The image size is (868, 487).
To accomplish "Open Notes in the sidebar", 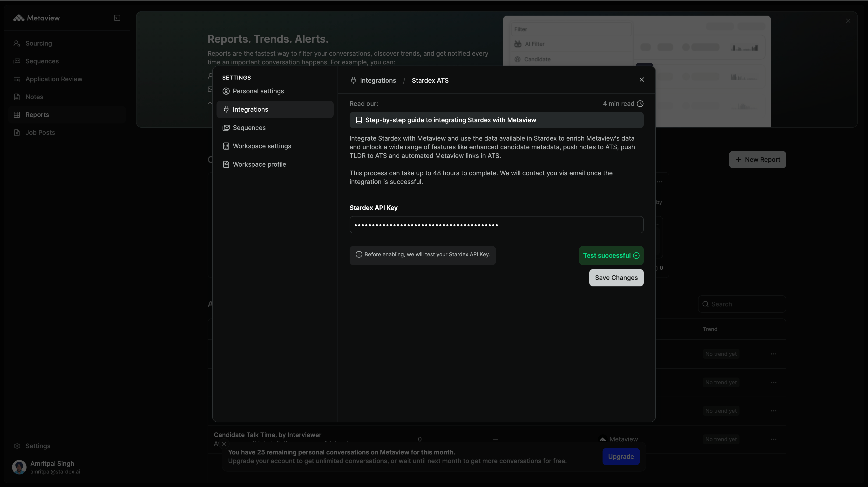I will tap(67, 97).
